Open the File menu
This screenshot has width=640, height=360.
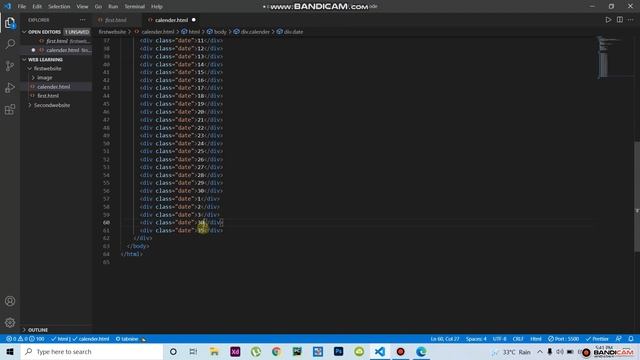tap(22, 7)
